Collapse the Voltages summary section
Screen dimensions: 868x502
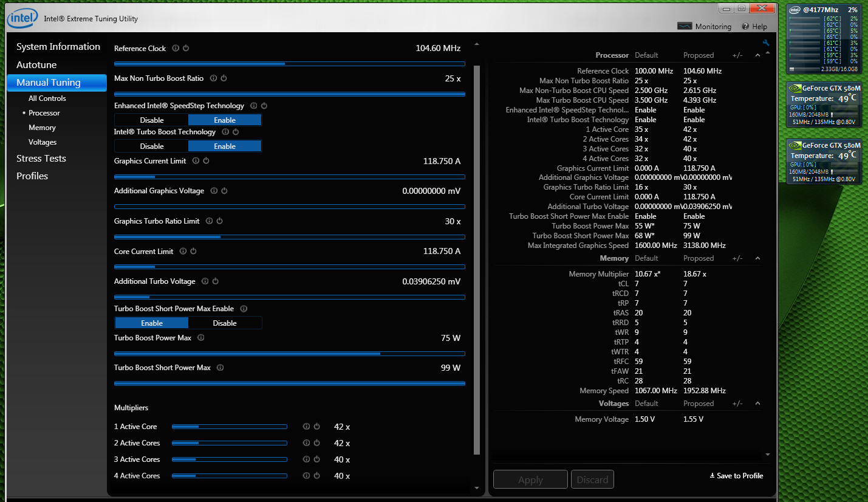pos(757,404)
